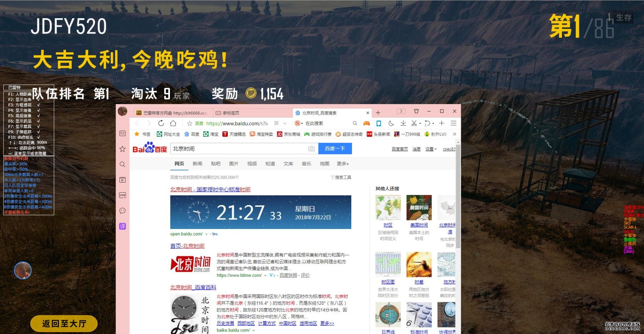Select Baidu 视频 tab
This screenshot has height=334, width=644.
click(252, 164)
